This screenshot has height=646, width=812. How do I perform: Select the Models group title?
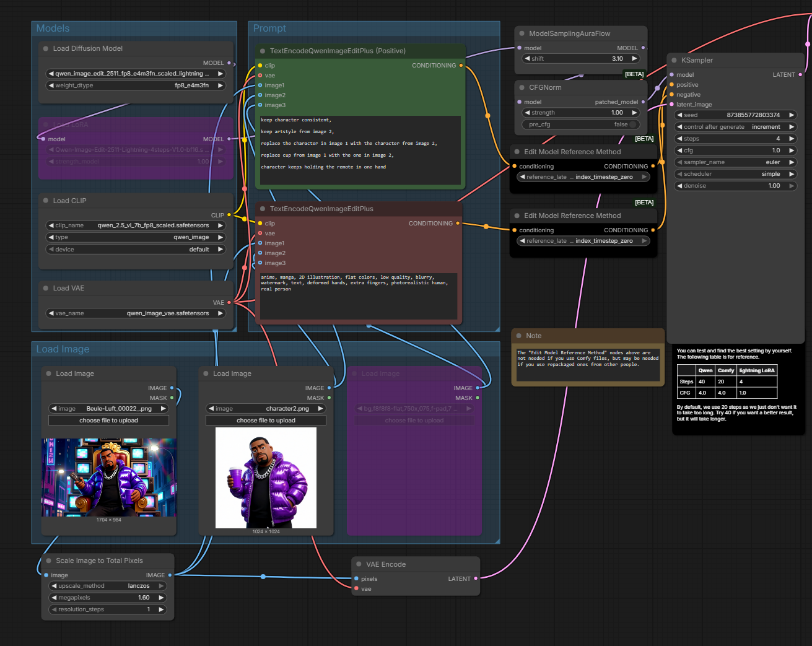click(53, 28)
